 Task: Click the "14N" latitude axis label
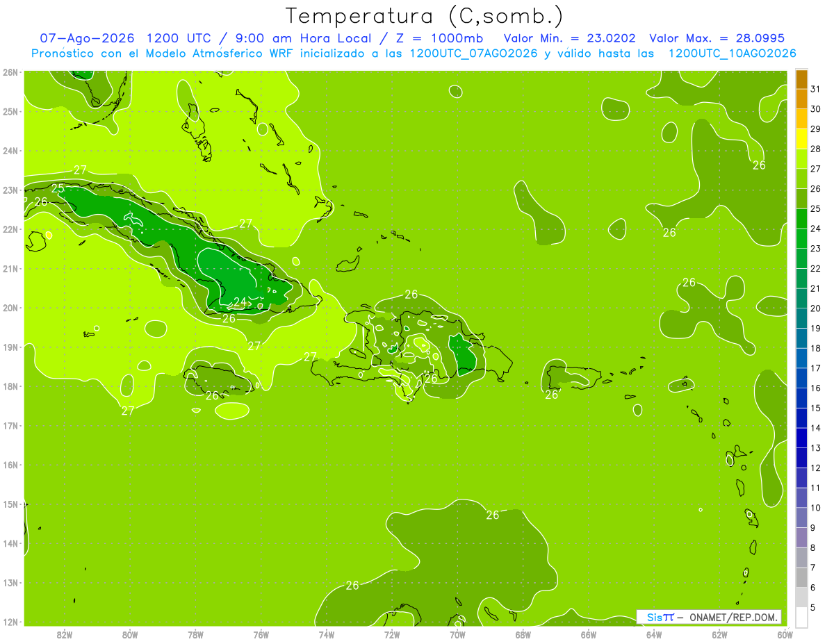(x=10, y=543)
